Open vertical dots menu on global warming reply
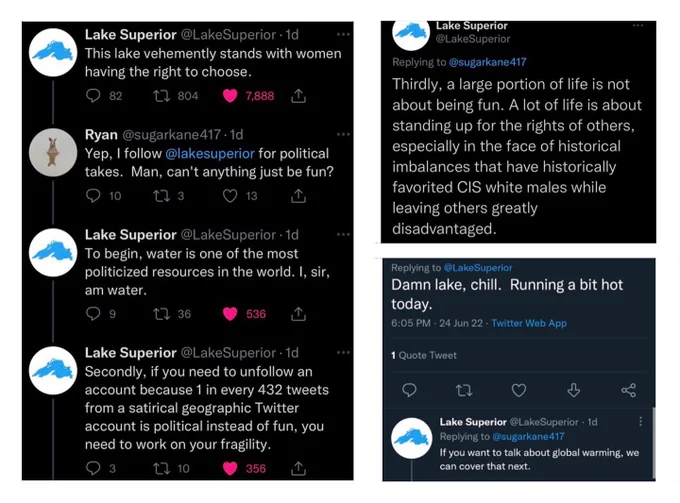Image resolution: width=680 pixels, height=503 pixels. pyautogui.click(x=641, y=421)
